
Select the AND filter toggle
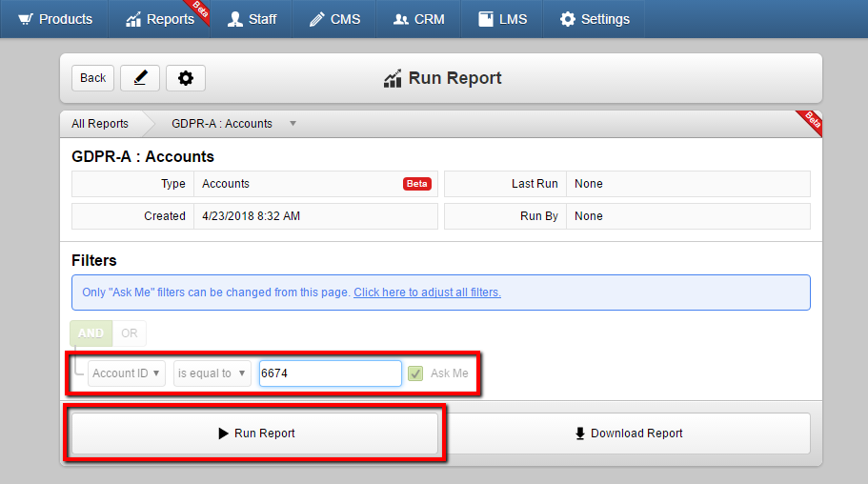click(91, 333)
